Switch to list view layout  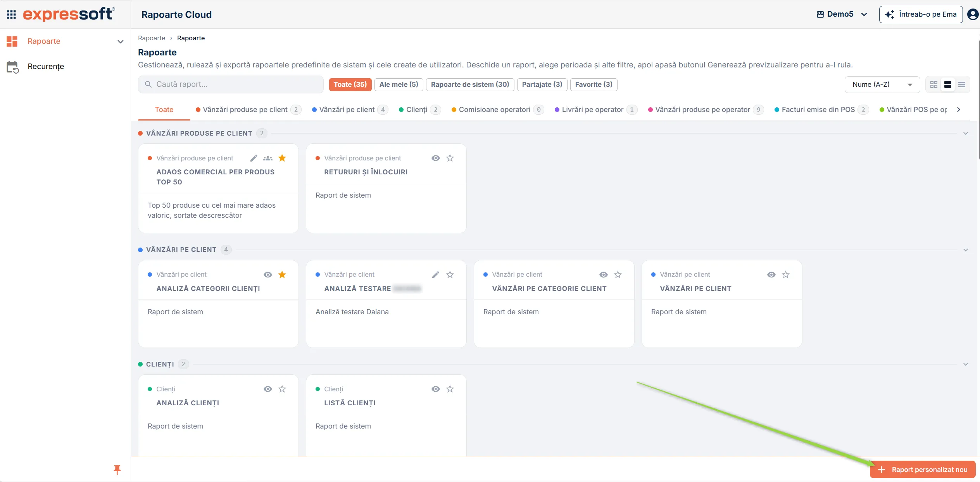click(962, 84)
